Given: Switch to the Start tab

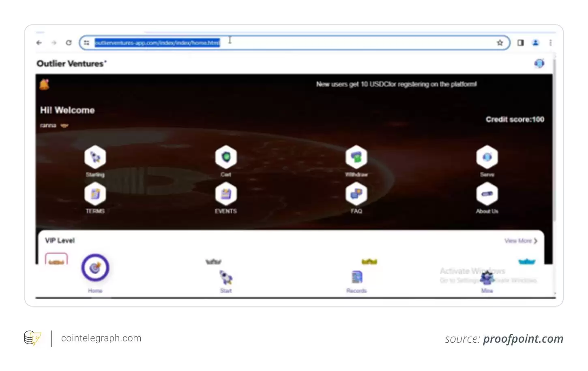Looking at the screenshot, I should 226,279.
